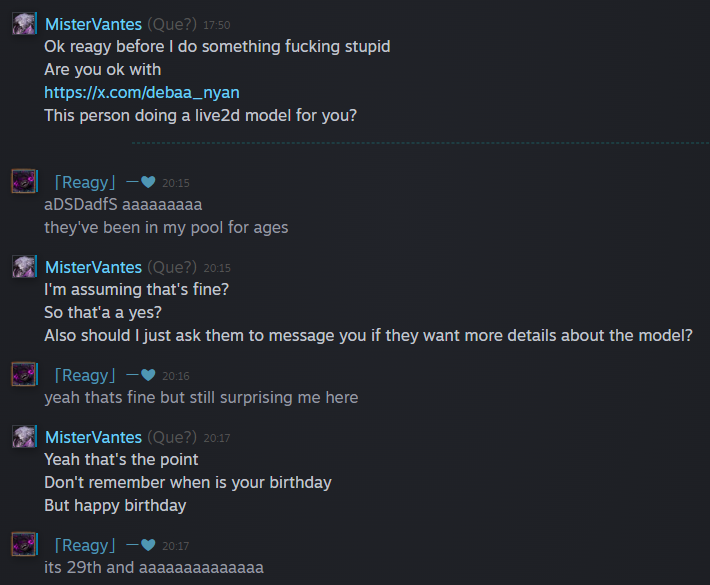Open the x.com/debaa_nyan link
Image resolution: width=710 pixels, height=585 pixels.
tap(142, 92)
